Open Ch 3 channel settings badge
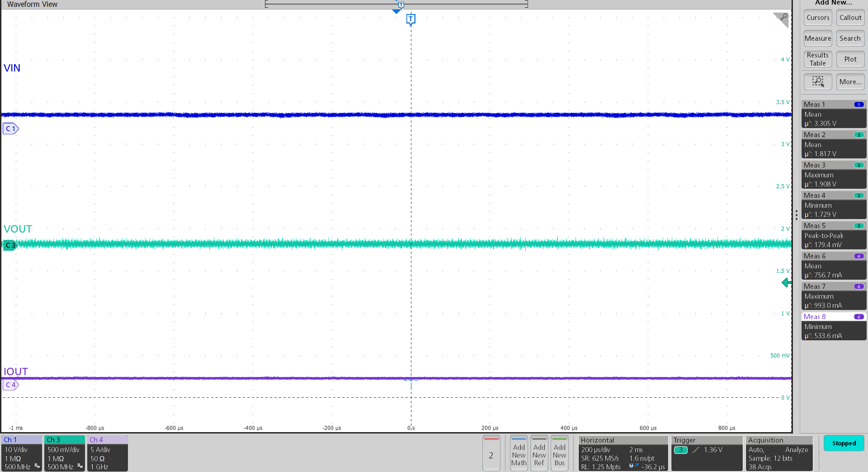This screenshot has width=868, height=472. [x=65, y=453]
